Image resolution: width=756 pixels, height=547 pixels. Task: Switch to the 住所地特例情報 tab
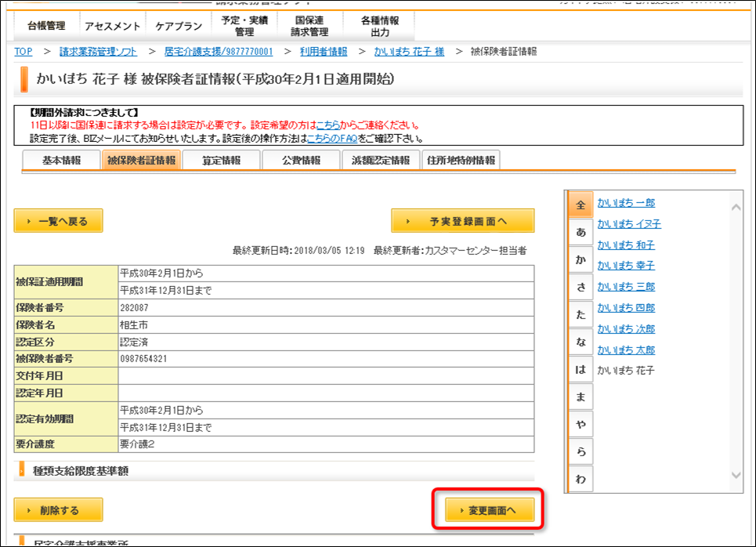[x=461, y=161]
